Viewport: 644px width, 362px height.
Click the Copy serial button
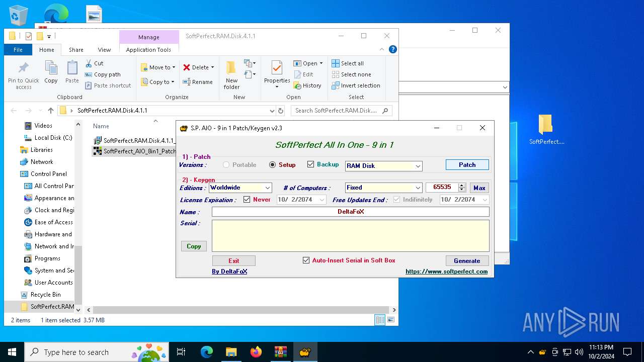[x=194, y=246]
